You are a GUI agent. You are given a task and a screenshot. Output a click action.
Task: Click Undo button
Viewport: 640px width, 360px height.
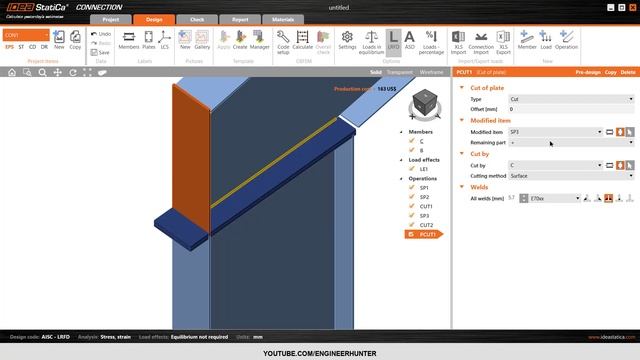[x=101, y=34]
